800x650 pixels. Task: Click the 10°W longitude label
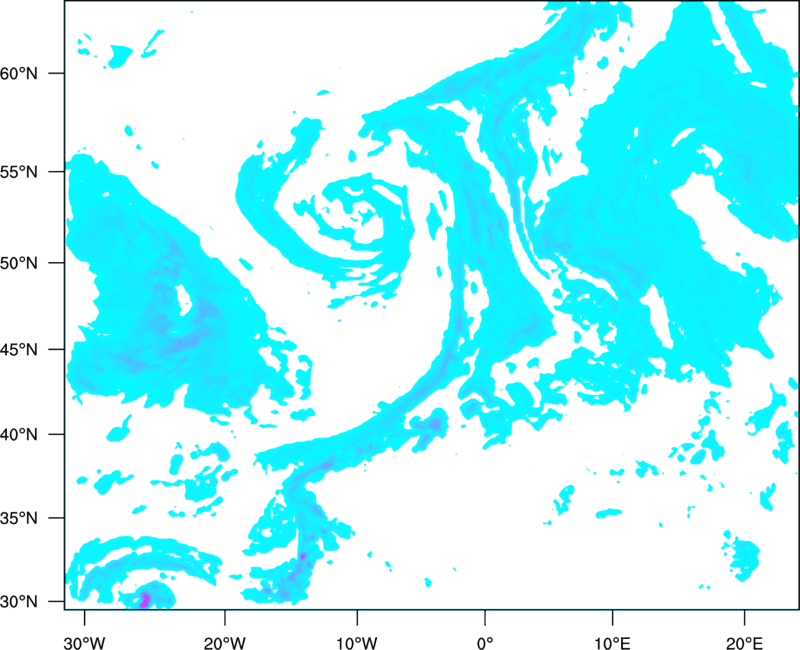(x=357, y=643)
